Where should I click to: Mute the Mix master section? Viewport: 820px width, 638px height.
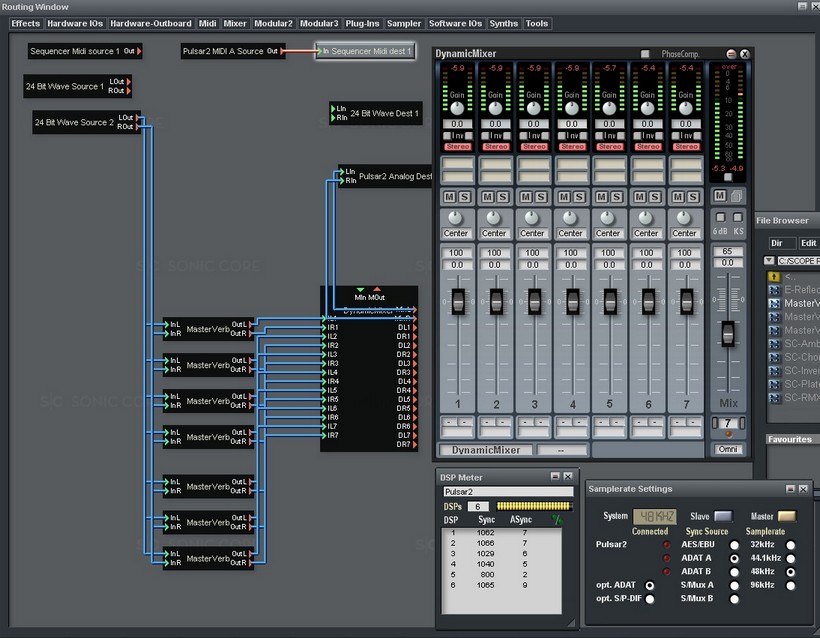(x=720, y=196)
